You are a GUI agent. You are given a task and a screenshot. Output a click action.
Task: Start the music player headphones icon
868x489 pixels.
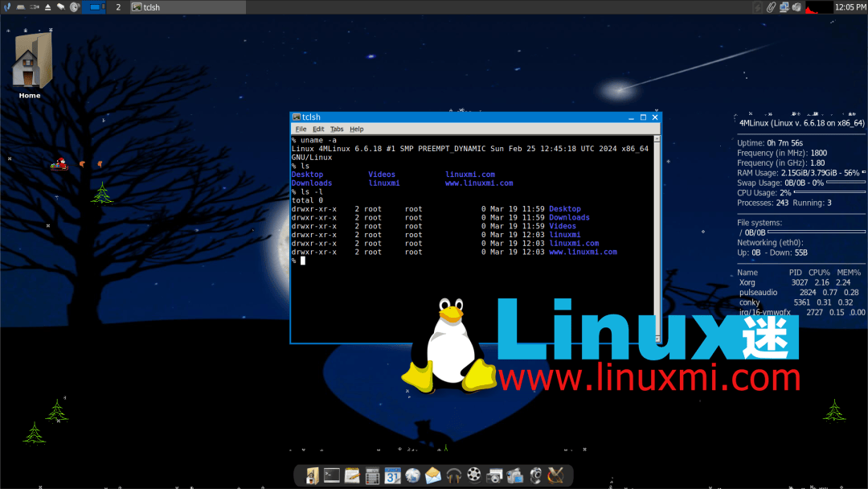[x=452, y=475]
